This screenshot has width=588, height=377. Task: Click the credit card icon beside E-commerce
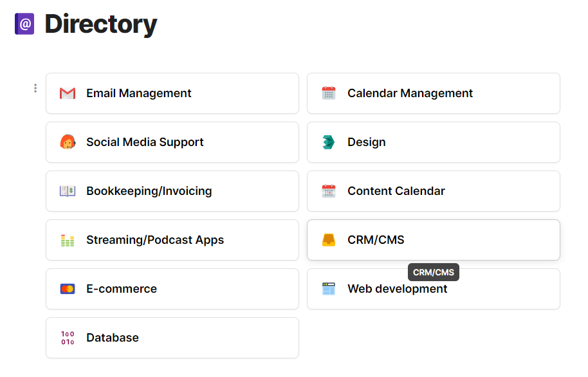68,289
